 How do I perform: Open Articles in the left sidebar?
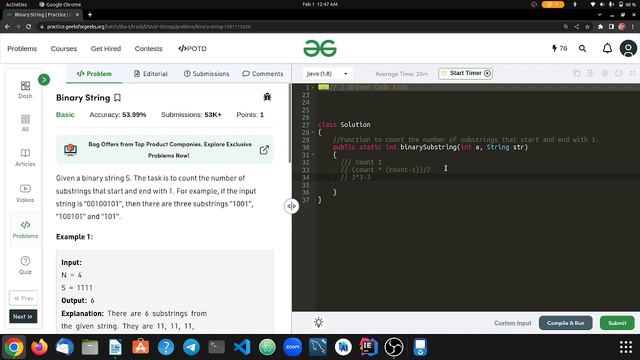coord(25,158)
